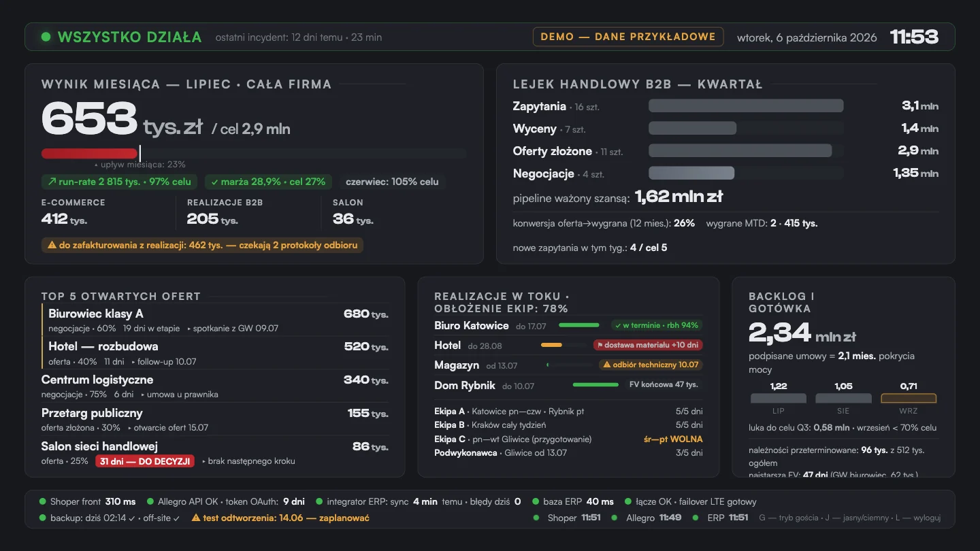Click the Biuro Katowice project name
The image size is (980, 551).
(471, 325)
